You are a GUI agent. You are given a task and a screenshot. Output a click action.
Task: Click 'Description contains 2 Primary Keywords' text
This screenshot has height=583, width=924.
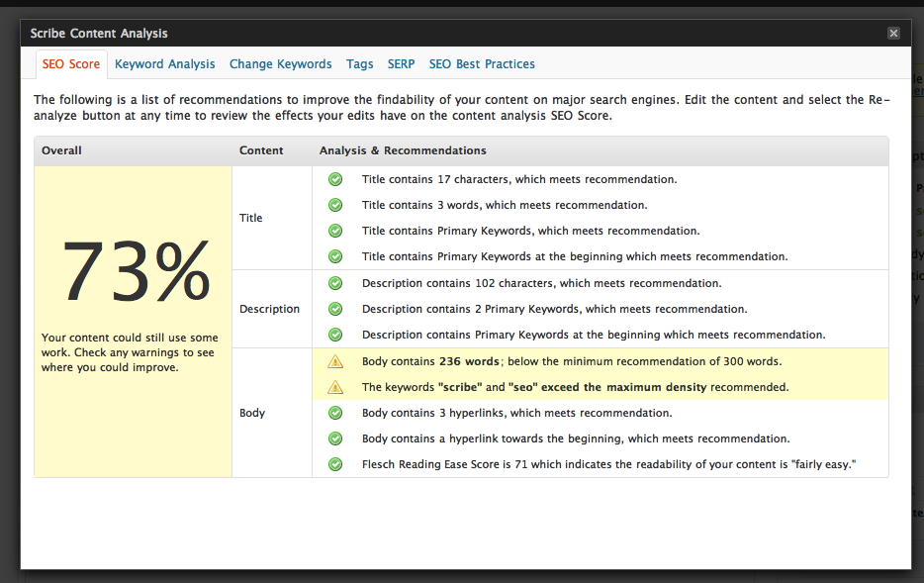(x=555, y=309)
